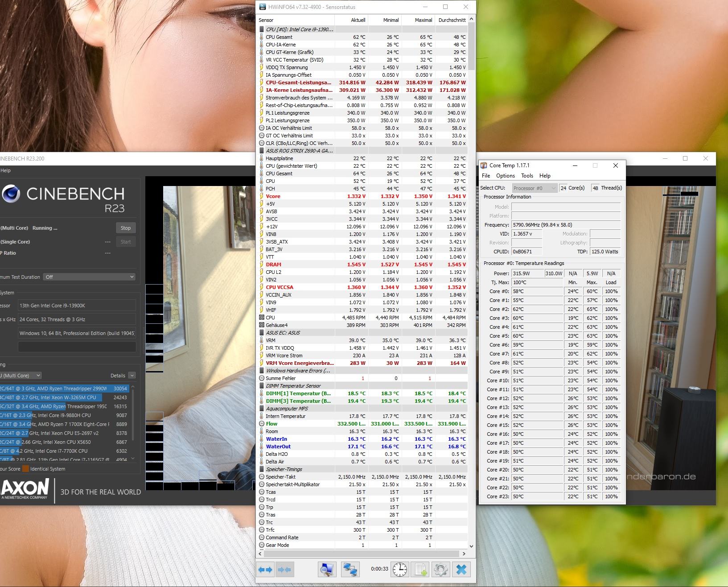
Task: Click the HWiNFO expand columns arrows icon
Action: click(265, 570)
